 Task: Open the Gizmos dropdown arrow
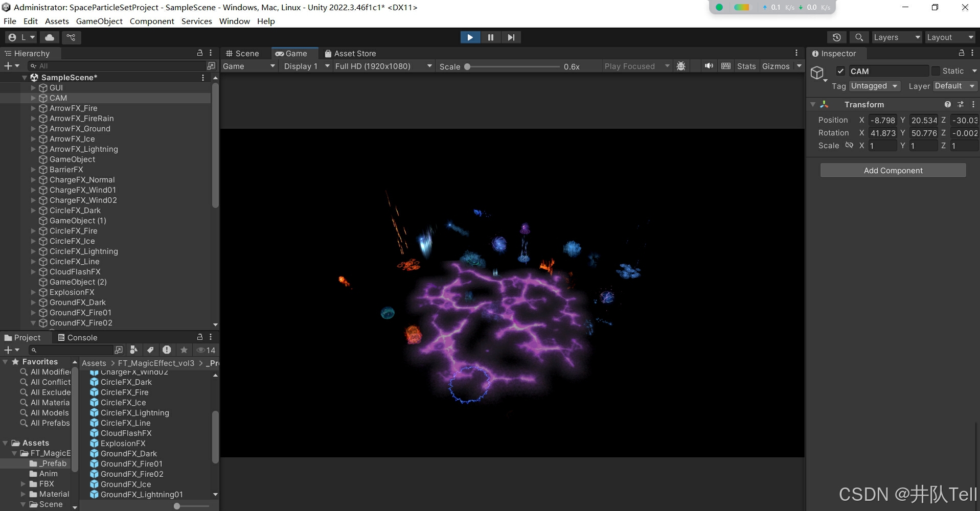(x=799, y=66)
